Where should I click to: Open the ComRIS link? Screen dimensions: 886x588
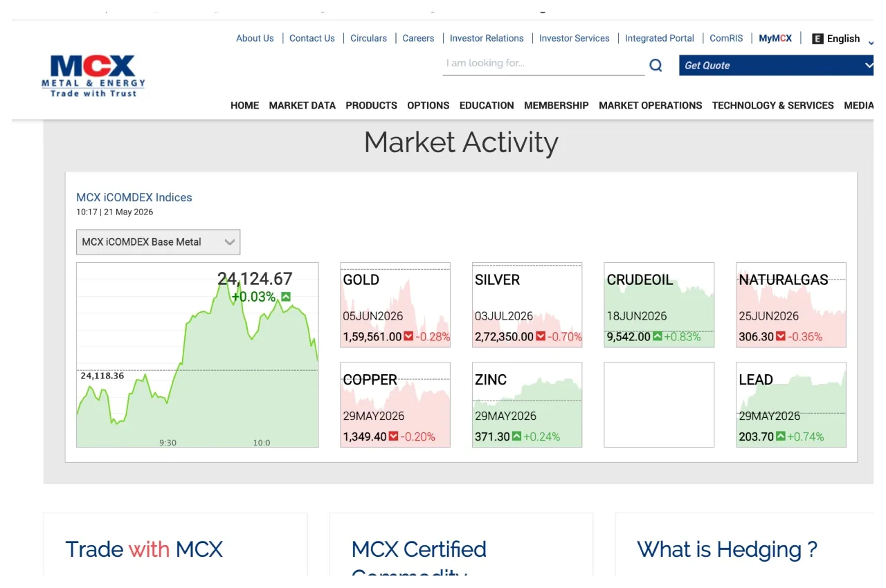pyautogui.click(x=726, y=38)
